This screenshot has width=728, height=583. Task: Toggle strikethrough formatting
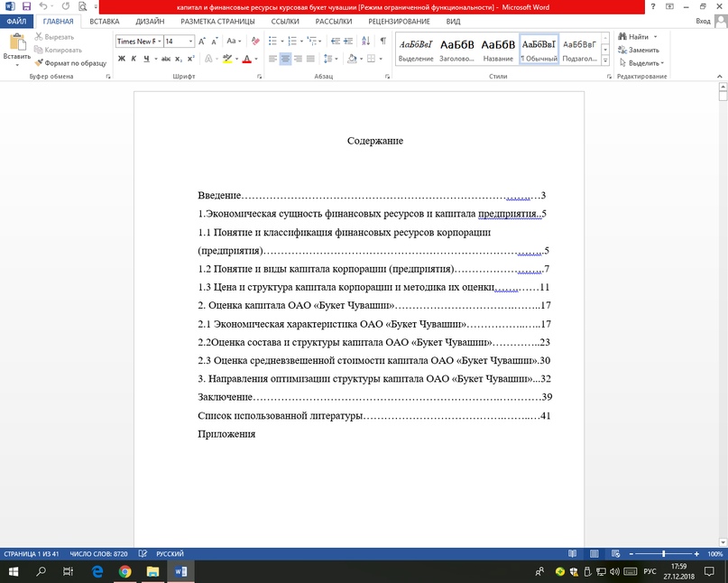pyautogui.click(x=165, y=59)
